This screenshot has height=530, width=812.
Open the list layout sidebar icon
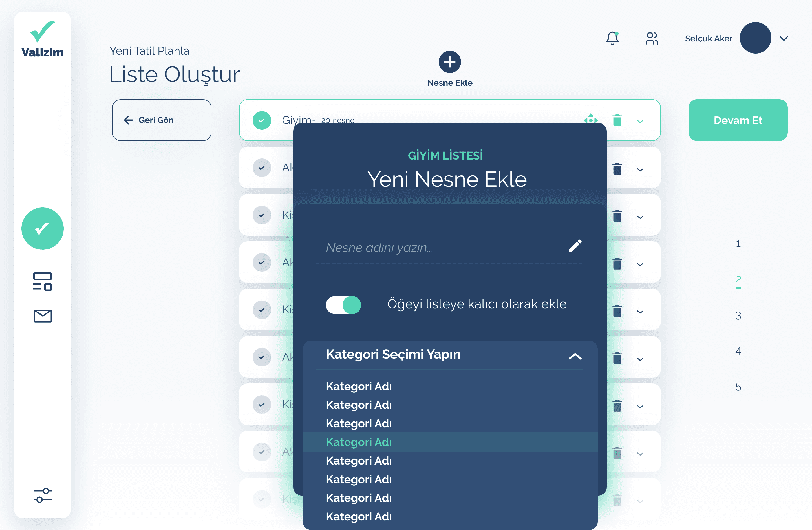click(x=42, y=281)
